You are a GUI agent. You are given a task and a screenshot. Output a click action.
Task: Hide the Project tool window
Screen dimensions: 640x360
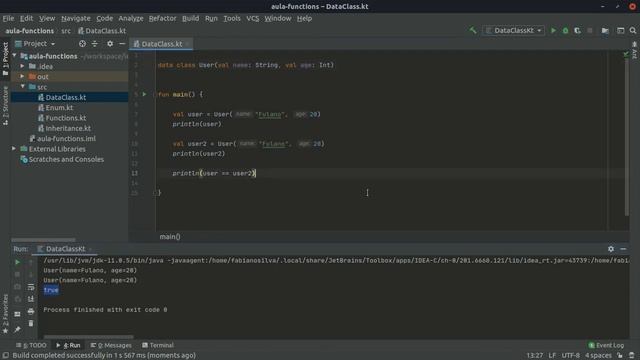122,44
